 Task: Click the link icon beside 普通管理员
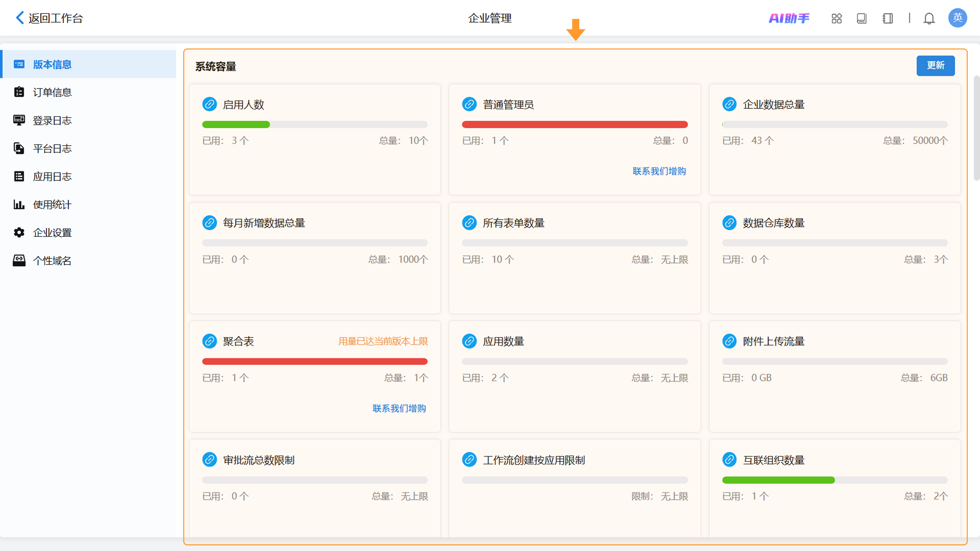point(469,104)
